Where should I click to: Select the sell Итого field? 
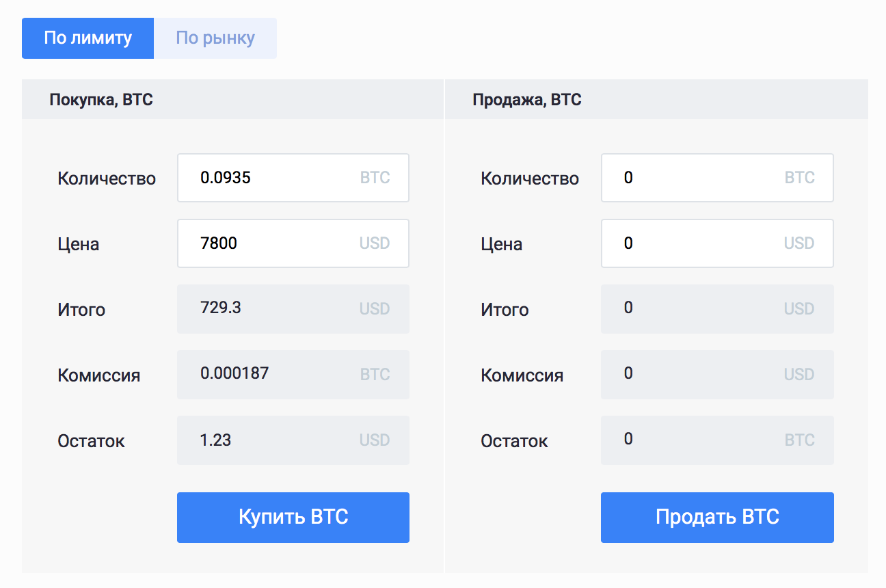(x=697, y=309)
